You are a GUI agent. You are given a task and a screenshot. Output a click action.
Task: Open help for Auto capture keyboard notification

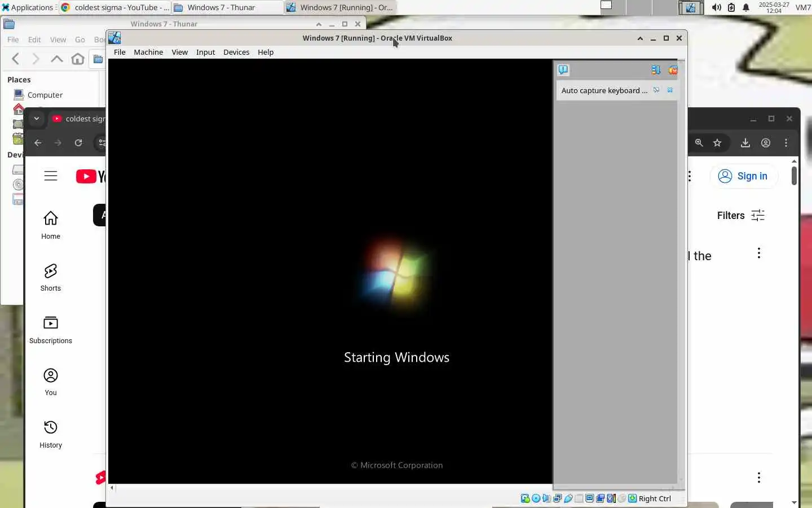656,90
